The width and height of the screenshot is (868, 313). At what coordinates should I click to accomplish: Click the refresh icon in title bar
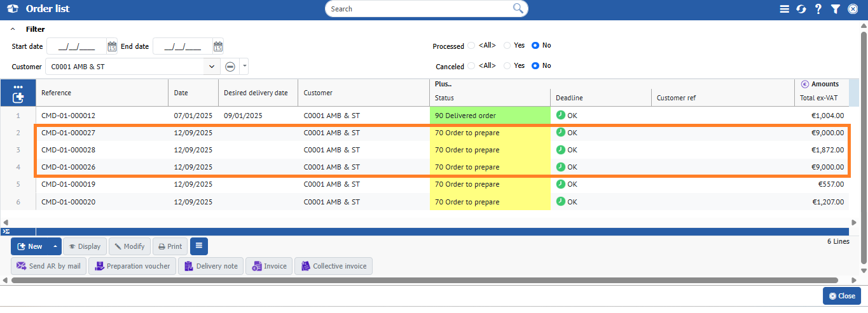pyautogui.click(x=802, y=9)
